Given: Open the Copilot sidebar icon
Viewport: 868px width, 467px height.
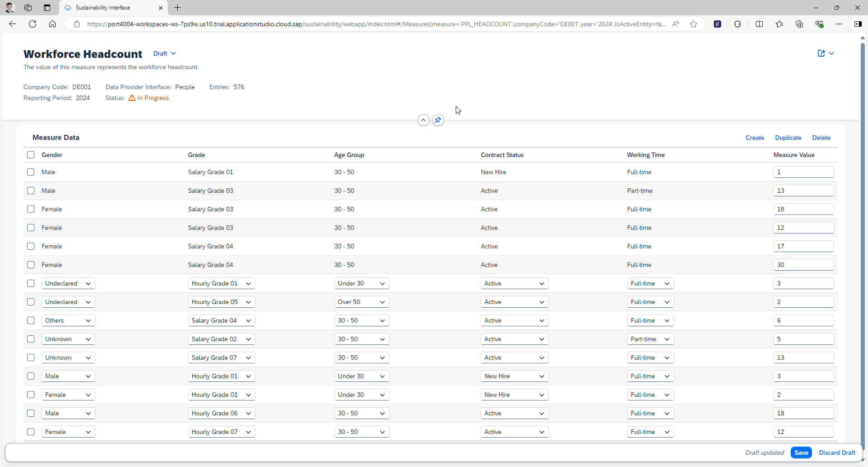Looking at the screenshot, I should tap(858, 24).
